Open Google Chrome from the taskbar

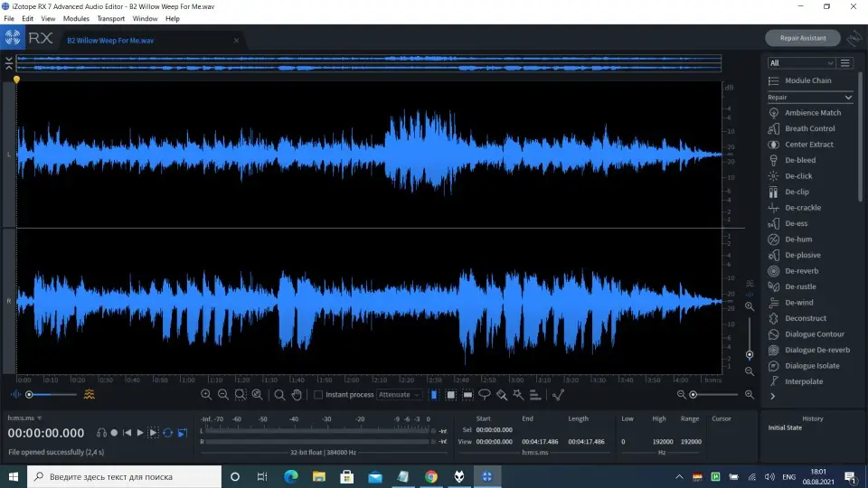(x=431, y=476)
